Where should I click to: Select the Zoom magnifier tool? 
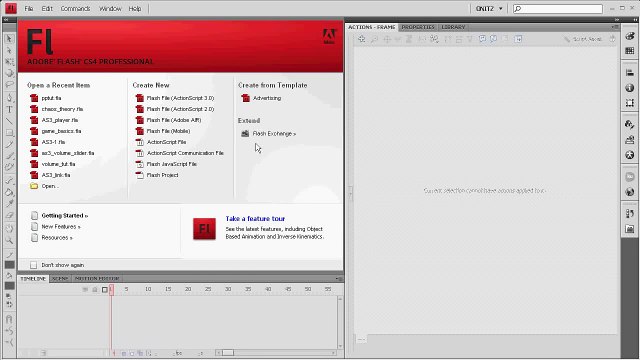(9, 240)
